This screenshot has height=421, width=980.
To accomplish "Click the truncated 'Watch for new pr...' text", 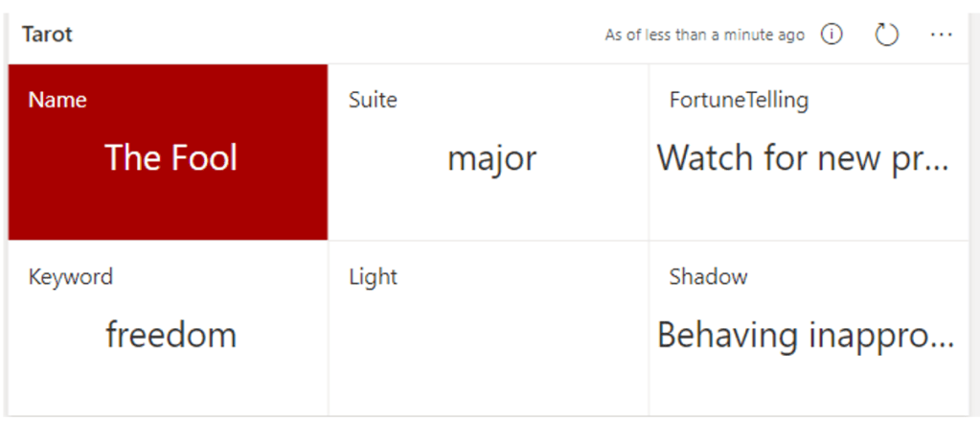I will coord(803,157).
